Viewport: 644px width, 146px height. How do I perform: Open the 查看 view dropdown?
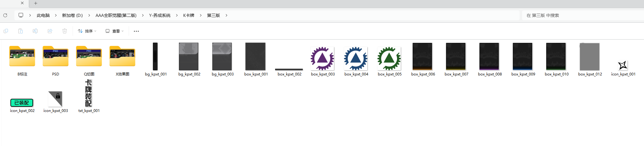(115, 31)
